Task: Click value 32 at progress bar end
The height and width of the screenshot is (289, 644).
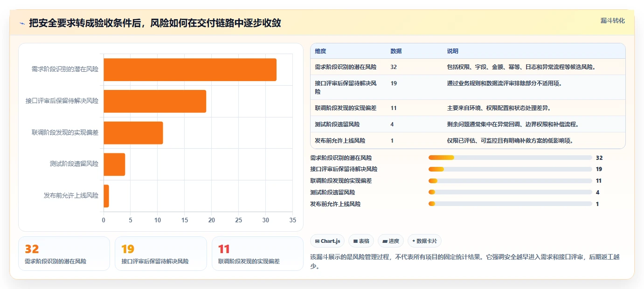Action: tap(599, 158)
